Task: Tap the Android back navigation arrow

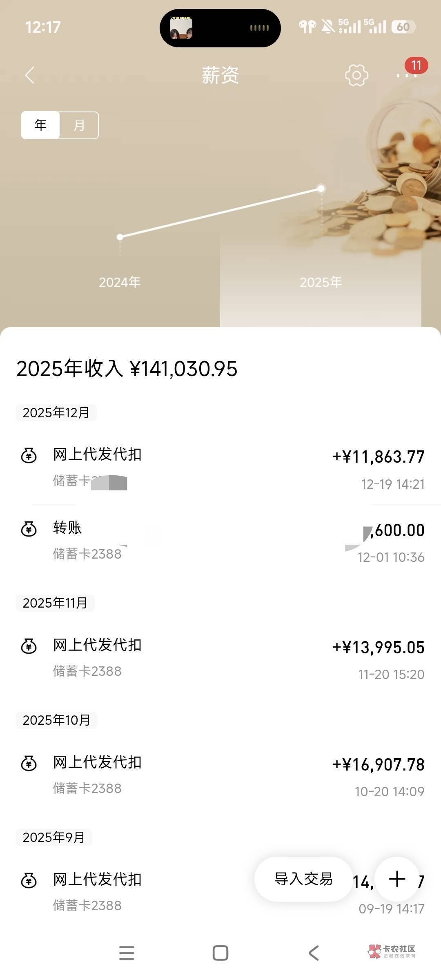Action: coord(314,953)
